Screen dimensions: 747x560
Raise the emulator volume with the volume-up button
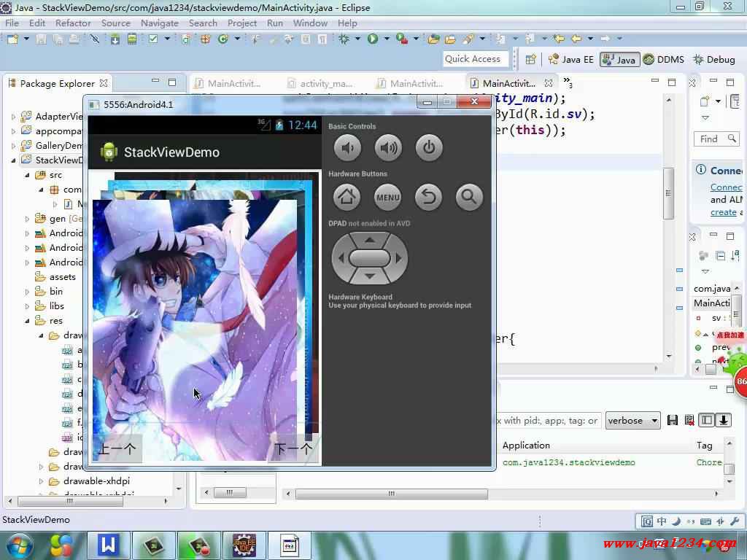(x=388, y=147)
